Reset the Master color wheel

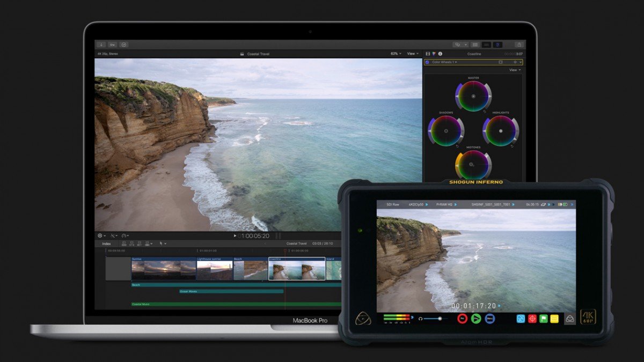click(485, 112)
